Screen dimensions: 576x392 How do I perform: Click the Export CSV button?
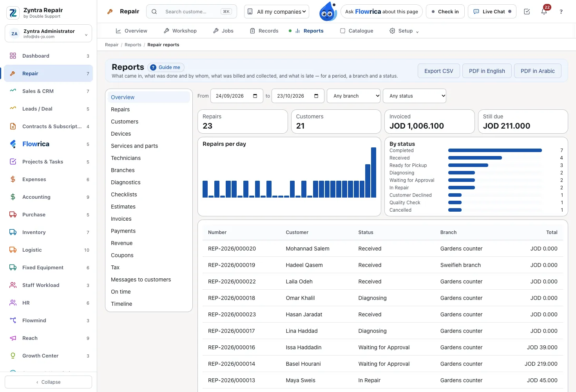(x=439, y=71)
